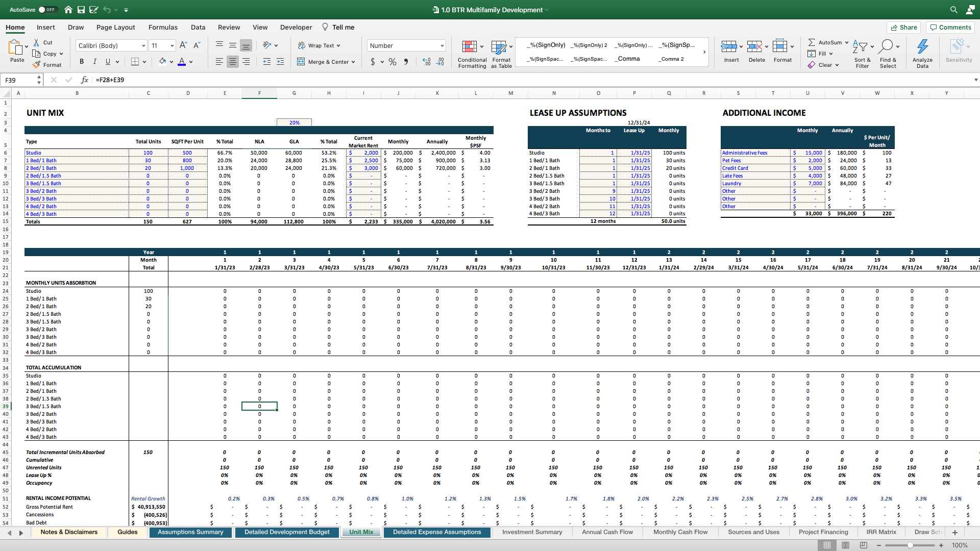Image resolution: width=980 pixels, height=551 pixels.
Task: Apply red font color
Action: click(182, 62)
